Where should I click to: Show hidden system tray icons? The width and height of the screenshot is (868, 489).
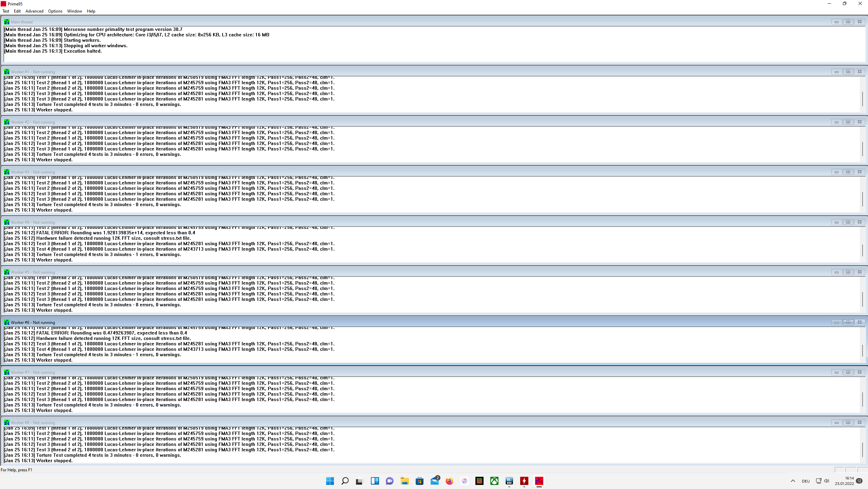[793, 481]
